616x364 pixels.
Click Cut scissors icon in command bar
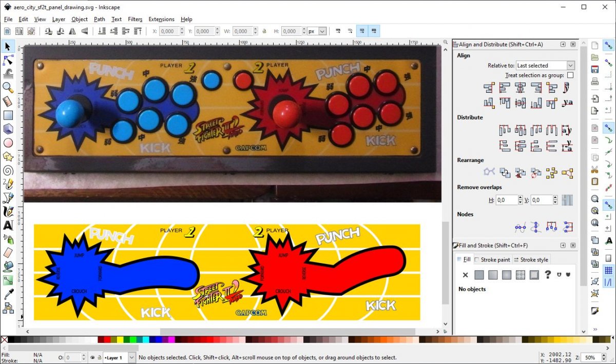(x=595, y=169)
